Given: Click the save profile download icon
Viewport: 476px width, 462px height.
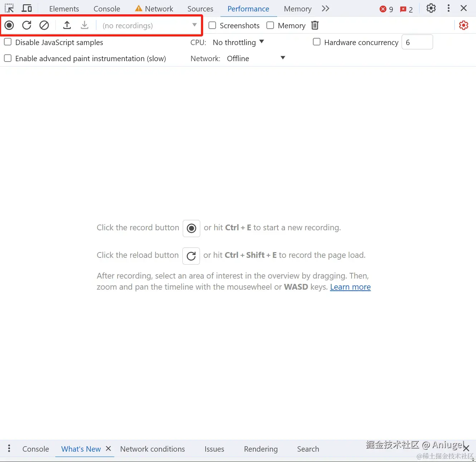Looking at the screenshot, I should click(84, 25).
